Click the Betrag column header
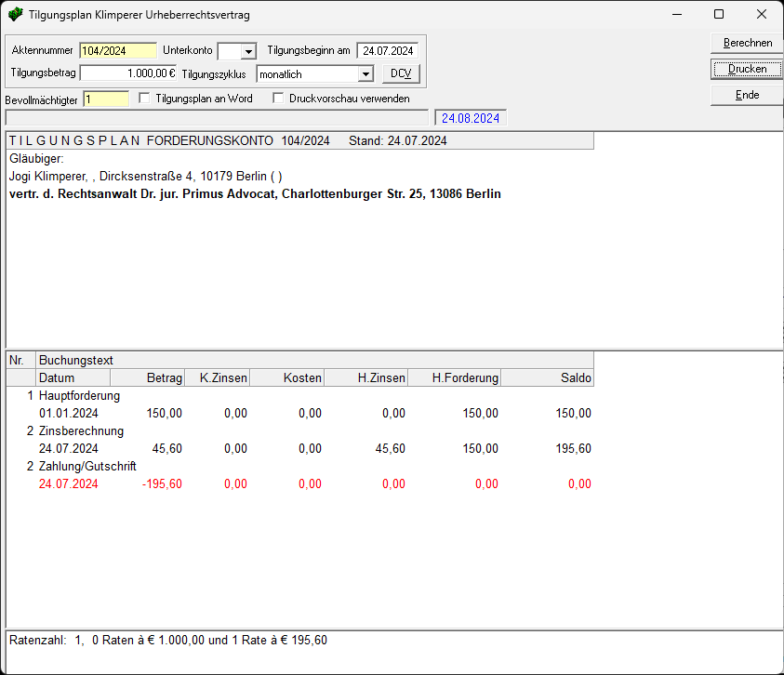 pos(148,377)
